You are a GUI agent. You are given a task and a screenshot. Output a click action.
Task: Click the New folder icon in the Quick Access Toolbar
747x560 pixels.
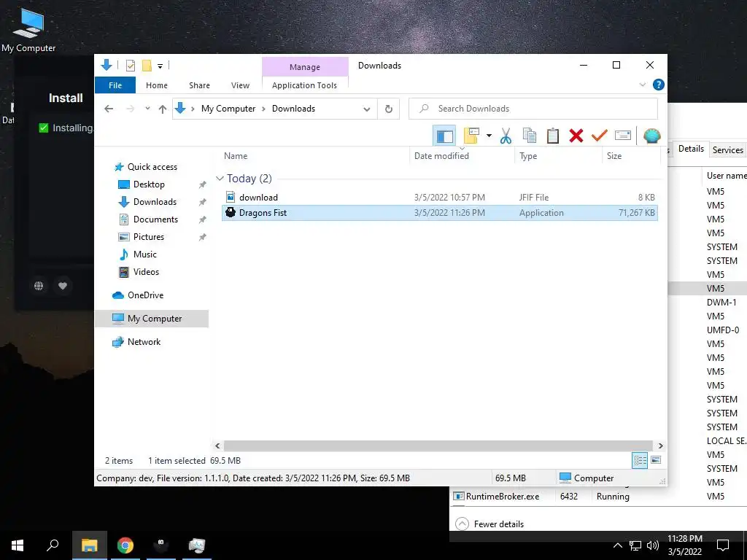click(x=147, y=66)
